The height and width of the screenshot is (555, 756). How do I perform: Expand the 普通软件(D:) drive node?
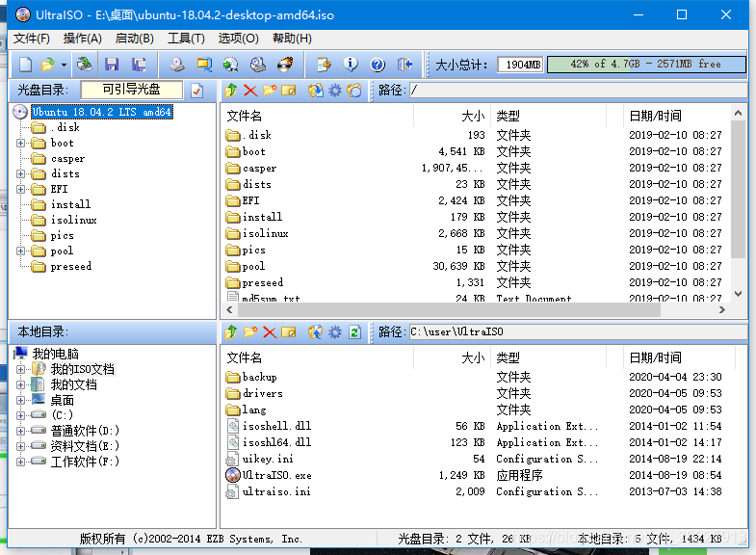[21, 431]
